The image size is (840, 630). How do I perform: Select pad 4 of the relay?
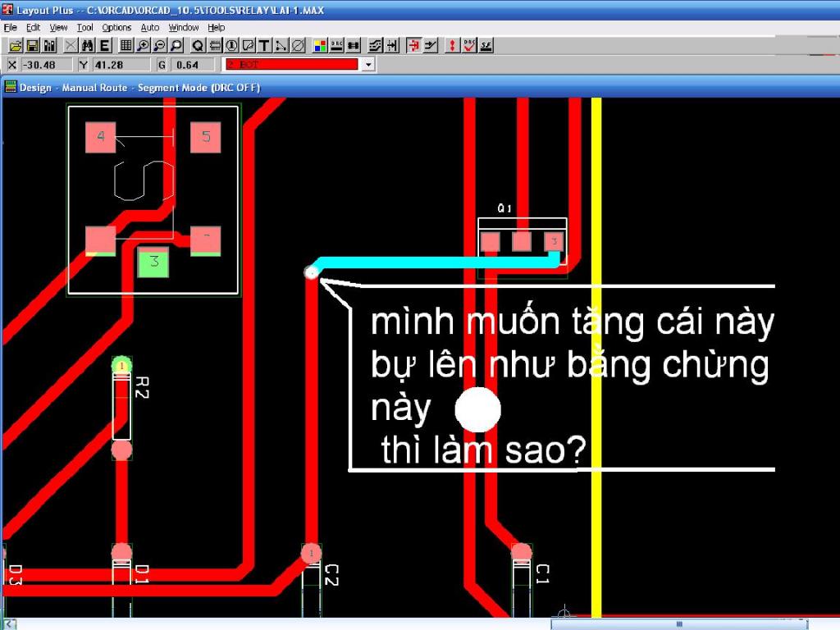(x=101, y=137)
